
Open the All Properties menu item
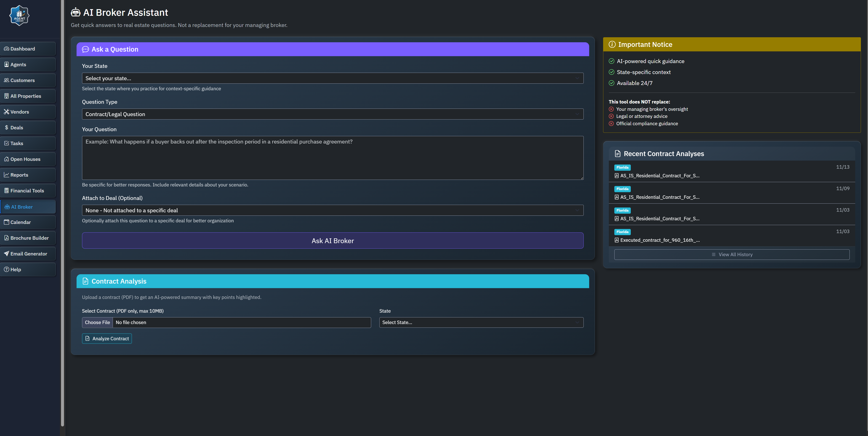(x=26, y=96)
